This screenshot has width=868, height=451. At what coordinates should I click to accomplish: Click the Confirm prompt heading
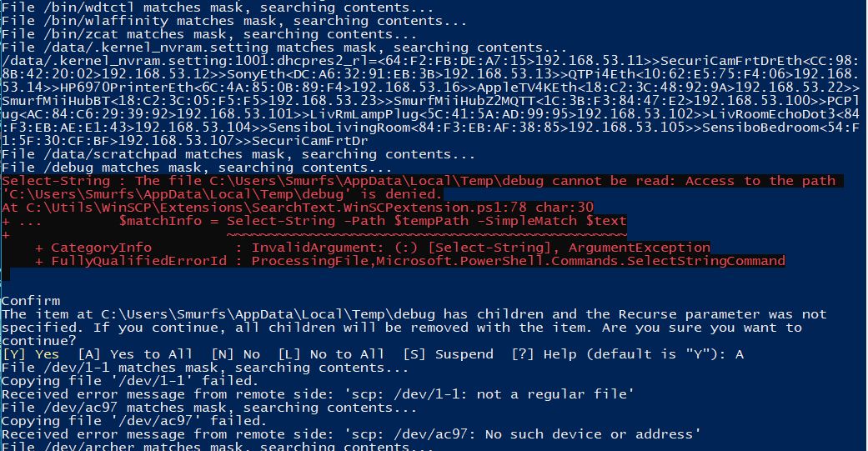click(30, 301)
